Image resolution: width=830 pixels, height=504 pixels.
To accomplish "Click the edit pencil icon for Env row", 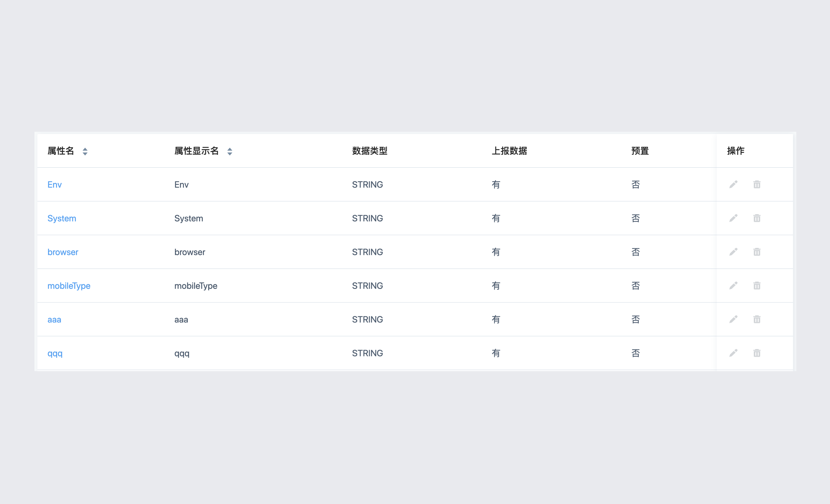I will coord(733,185).
